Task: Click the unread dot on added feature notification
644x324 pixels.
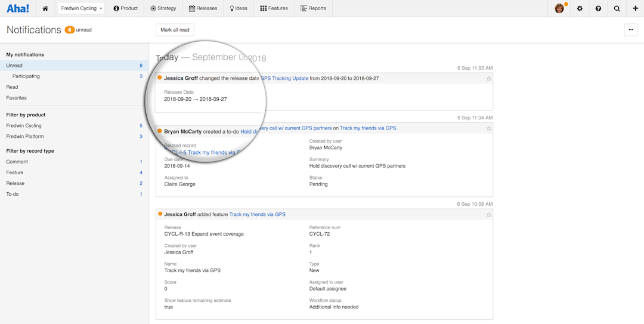Action: click(x=159, y=214)
